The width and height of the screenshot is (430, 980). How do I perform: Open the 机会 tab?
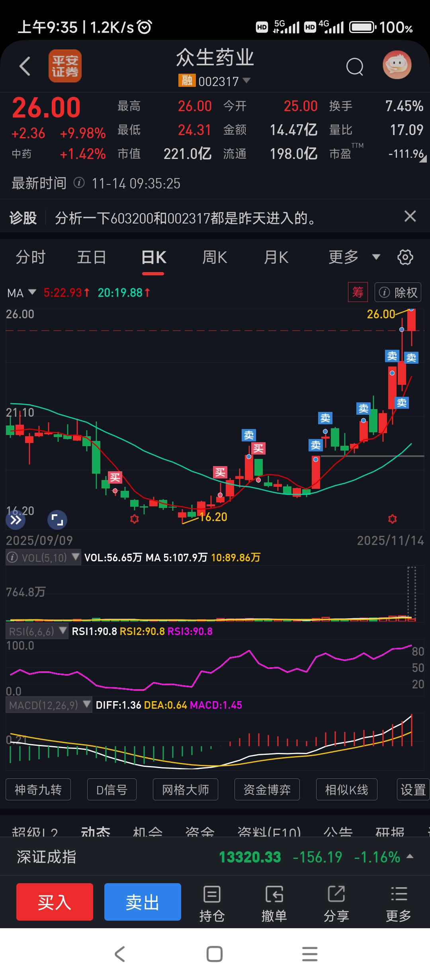[x=148, y=831]
